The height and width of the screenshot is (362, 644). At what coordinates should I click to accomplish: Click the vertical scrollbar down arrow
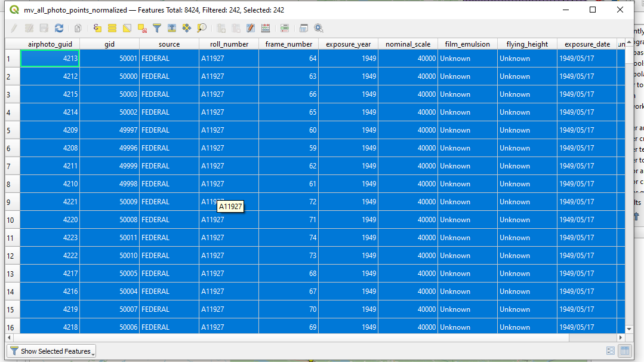coord(628,329)
